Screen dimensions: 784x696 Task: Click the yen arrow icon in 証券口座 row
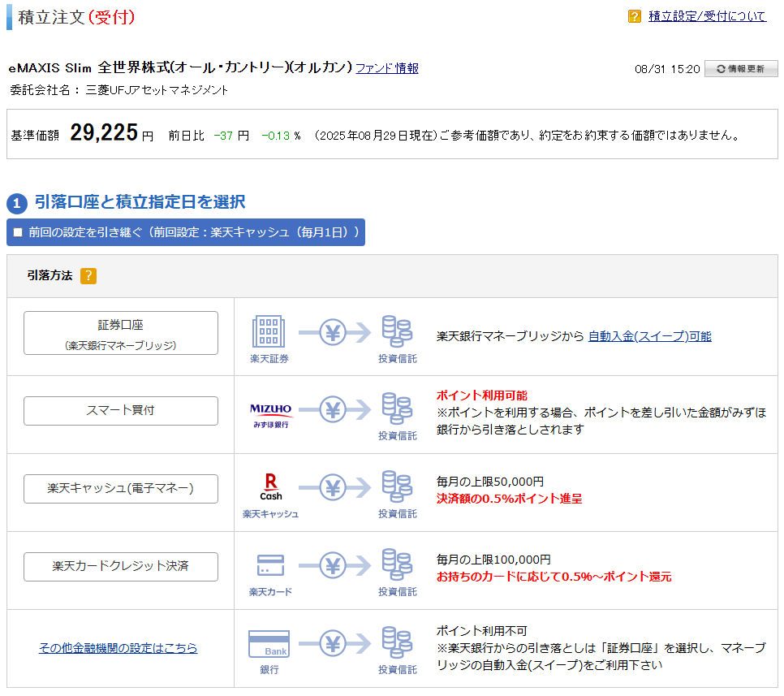tap(335, 333)
